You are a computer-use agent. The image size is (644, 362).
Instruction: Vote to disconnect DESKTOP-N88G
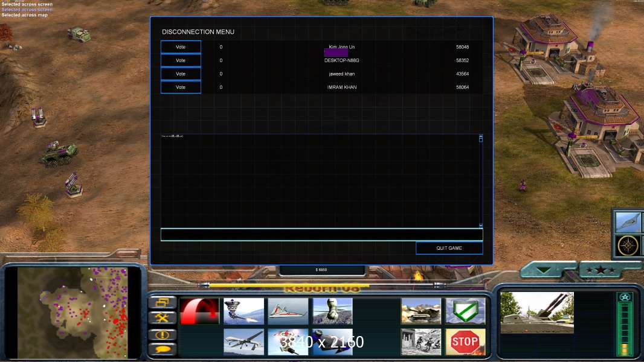(181, 60)
